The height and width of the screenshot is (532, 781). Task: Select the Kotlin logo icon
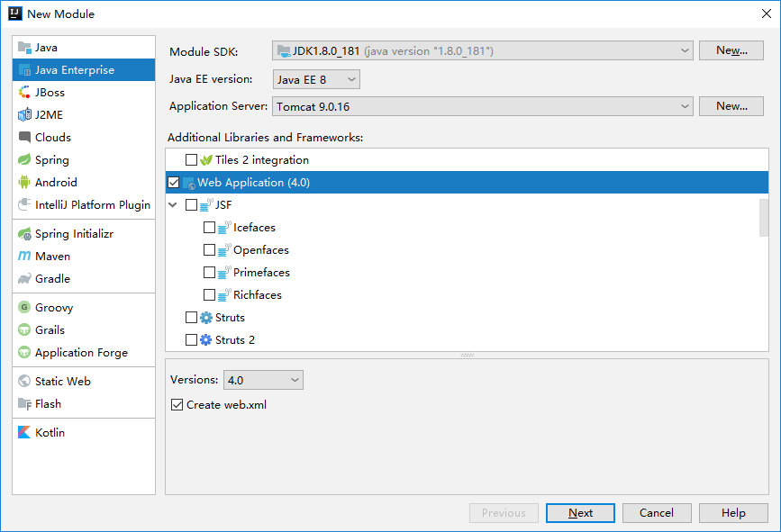coord(24,432)
